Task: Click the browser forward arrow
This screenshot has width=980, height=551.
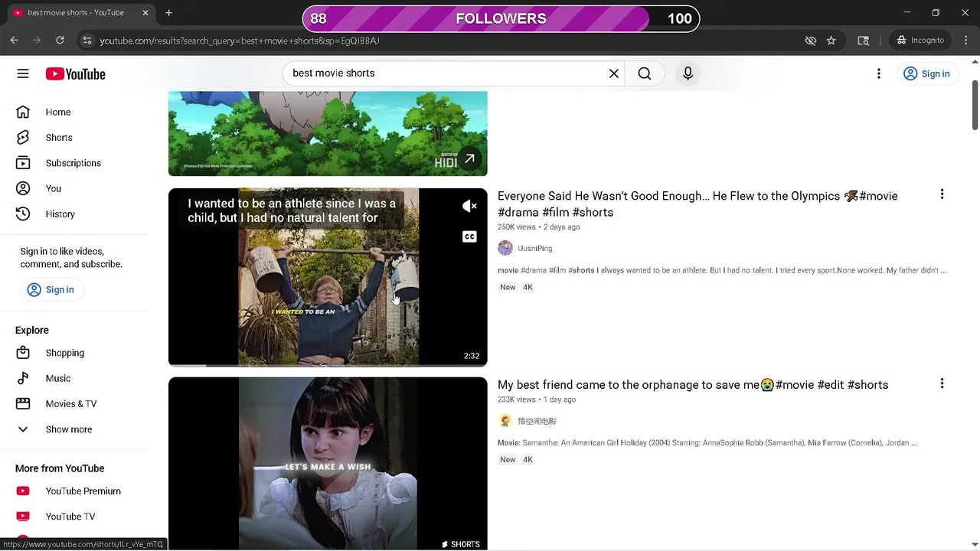Action: (37, 40)
